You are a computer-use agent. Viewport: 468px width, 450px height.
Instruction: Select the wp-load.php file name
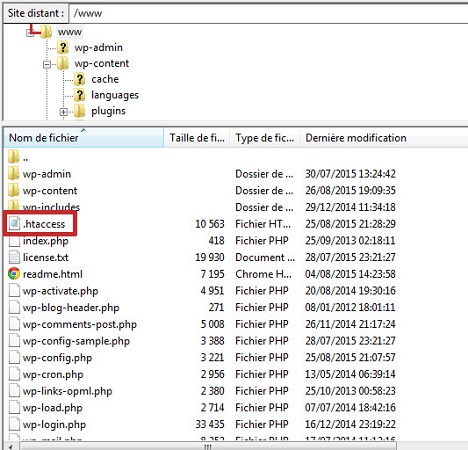click(x=53, y=408)
